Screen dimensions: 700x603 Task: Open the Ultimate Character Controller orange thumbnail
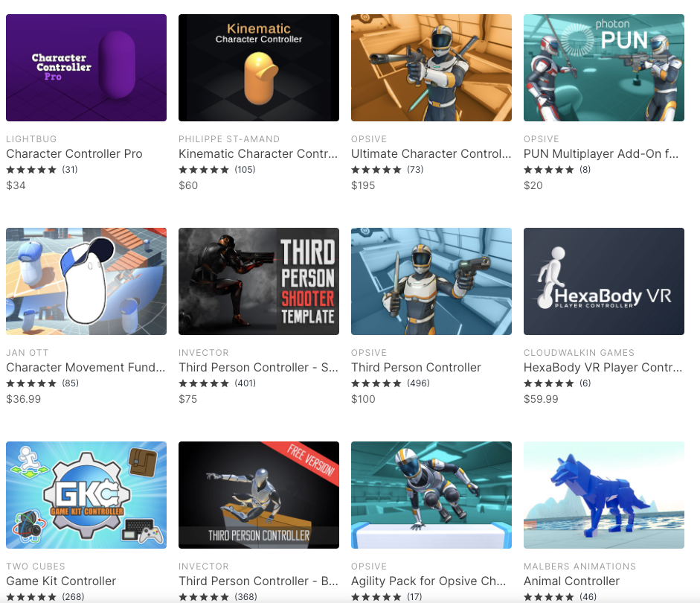pyautogui.click(x=431, y=68)
